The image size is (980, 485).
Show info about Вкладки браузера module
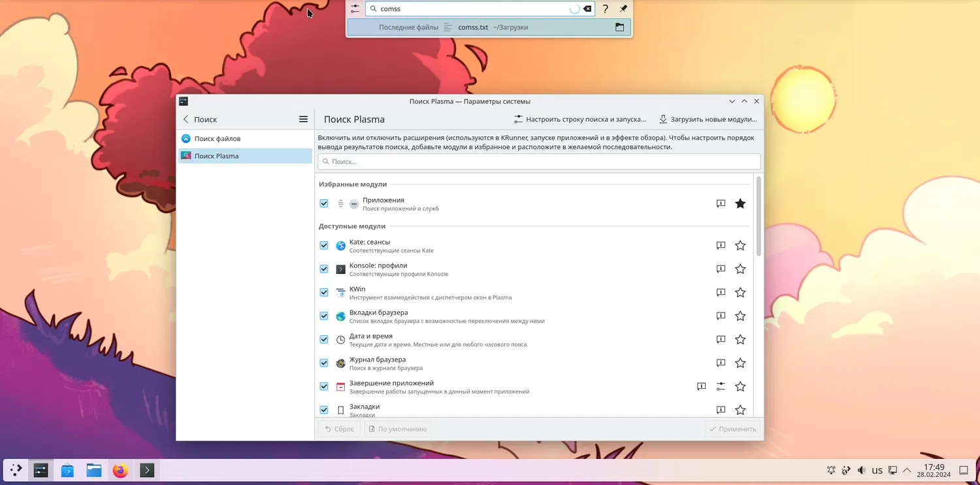[x=721, y=316]
